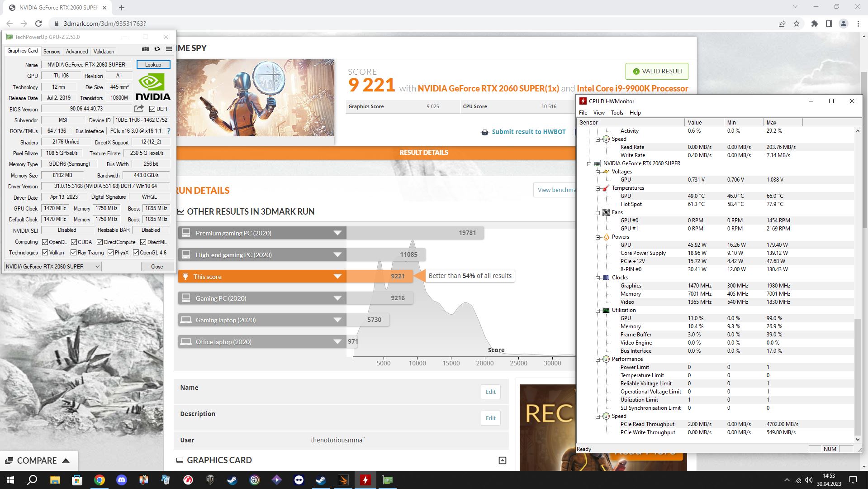Click the Lookup button in GPU-Z

153,65
